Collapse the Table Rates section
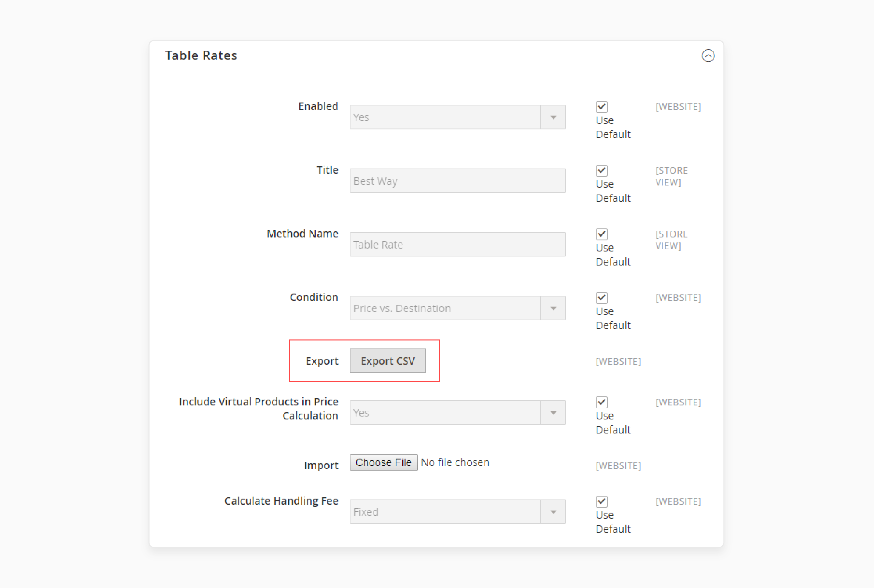874x588 pixels. [708, 56]
